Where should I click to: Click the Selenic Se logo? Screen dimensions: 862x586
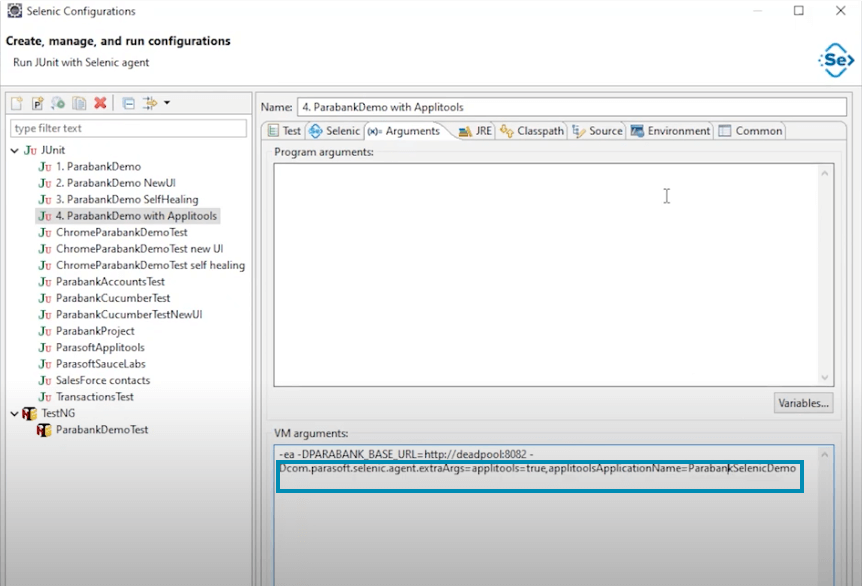click(836, 60)
